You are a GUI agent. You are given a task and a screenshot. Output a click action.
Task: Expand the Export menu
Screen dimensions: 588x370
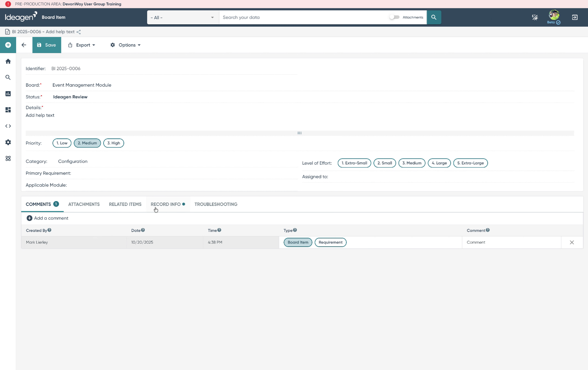[x=82, y=45]
